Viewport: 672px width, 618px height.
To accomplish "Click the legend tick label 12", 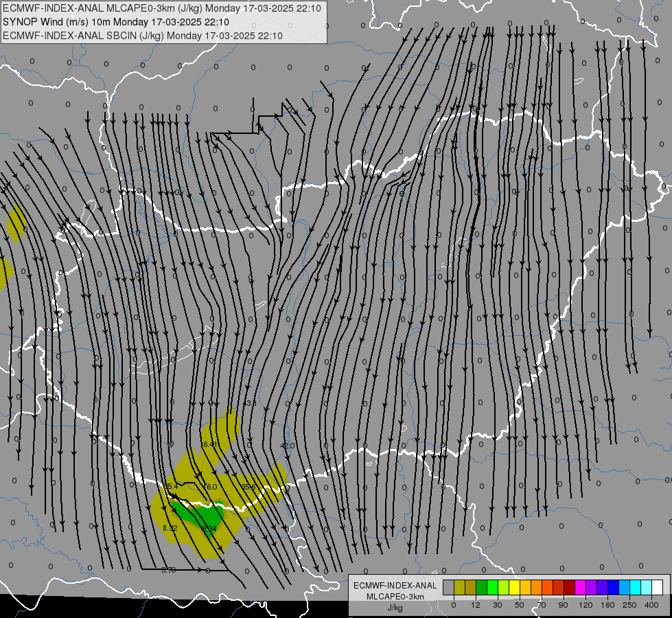I will 476,605.
